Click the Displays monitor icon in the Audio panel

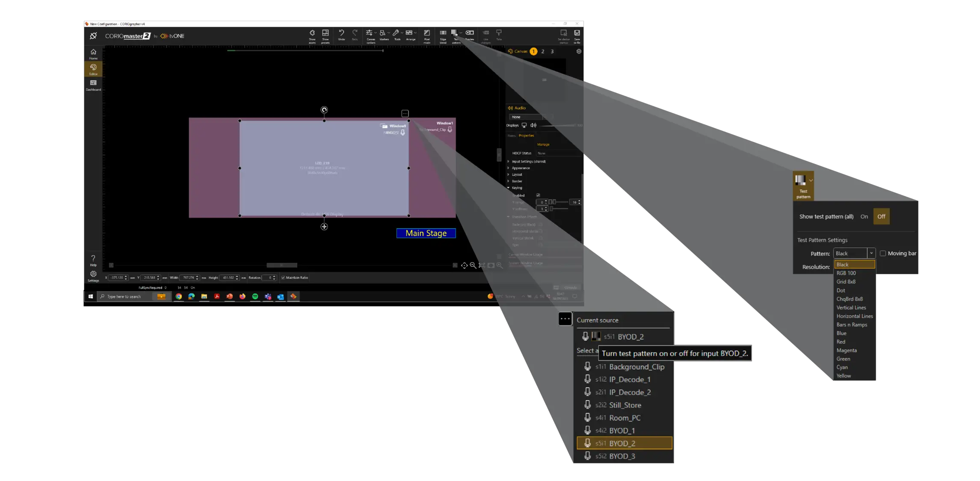(x=524, y=125)
